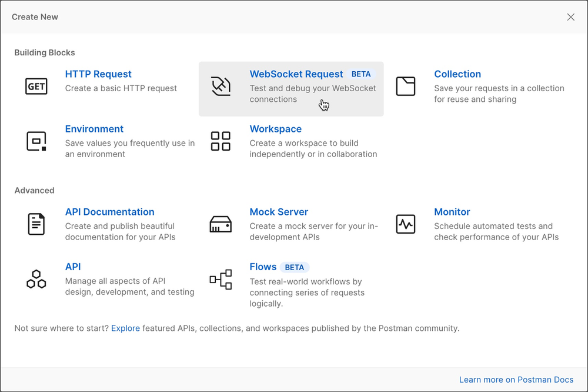Dismiss the Create New dialog
588x392 pixels.
(x=570, y=16)
